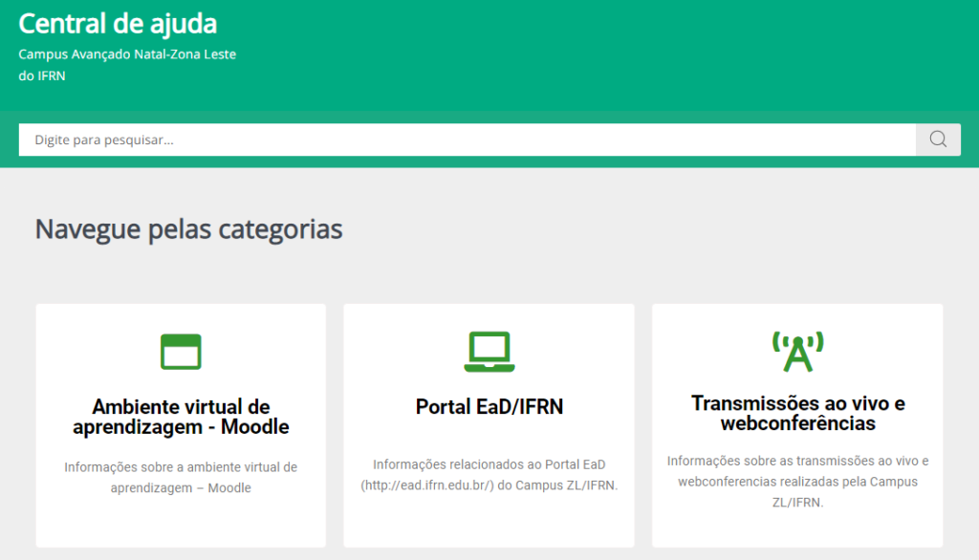Click the broadcast tower antenna icon
979x560 pixels.
coord(798,352)
